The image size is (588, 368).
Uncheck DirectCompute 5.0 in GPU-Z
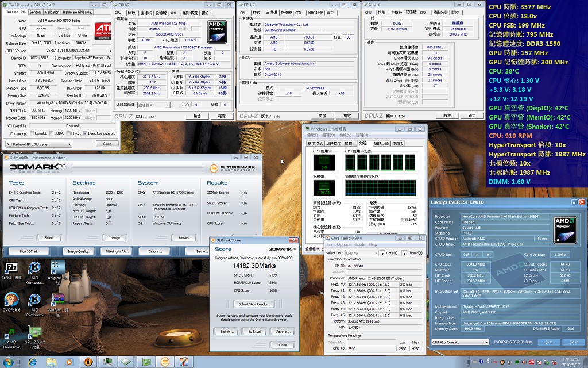pos(85,133)
